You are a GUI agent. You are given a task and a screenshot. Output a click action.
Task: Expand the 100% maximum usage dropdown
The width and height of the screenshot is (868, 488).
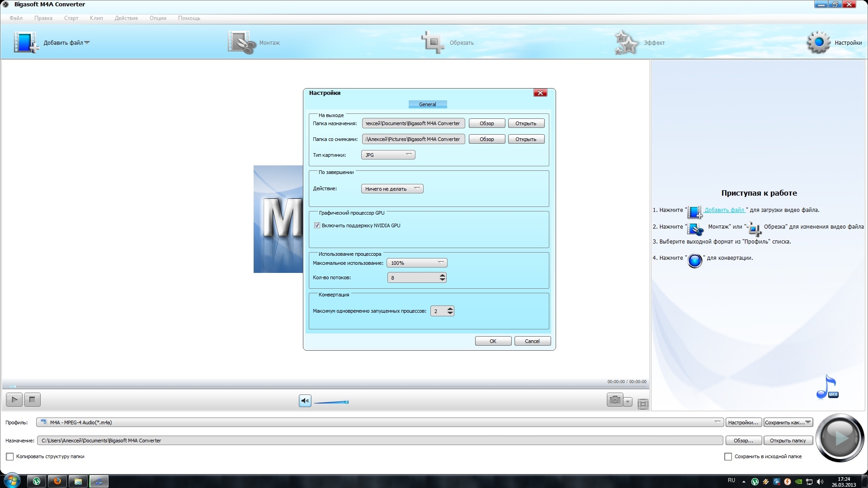[417, 263]
